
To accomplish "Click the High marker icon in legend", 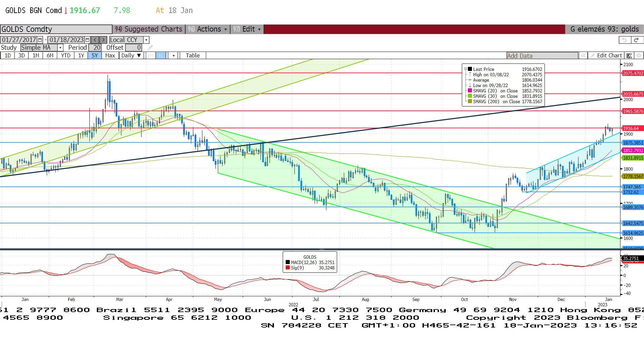I will click(470, 75).
